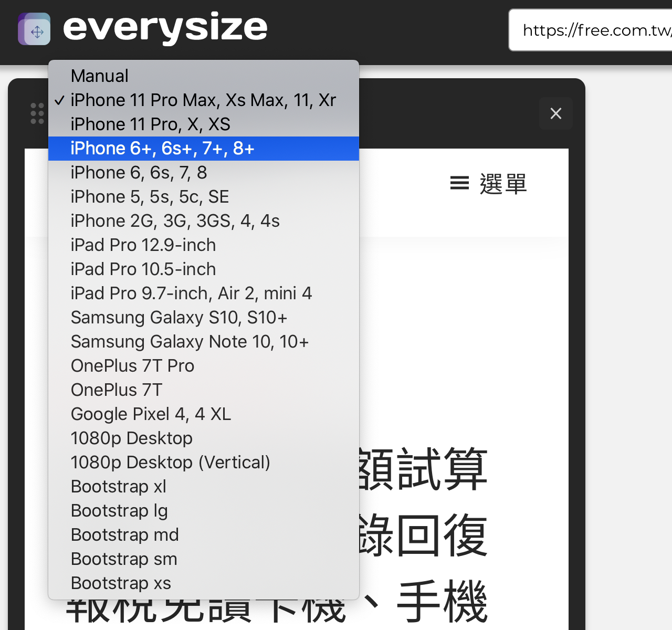The width and height of the screenshot is (672, 630).
Task: Select Bootstrap xl breakpoint
Action: (x=204, y=487)
